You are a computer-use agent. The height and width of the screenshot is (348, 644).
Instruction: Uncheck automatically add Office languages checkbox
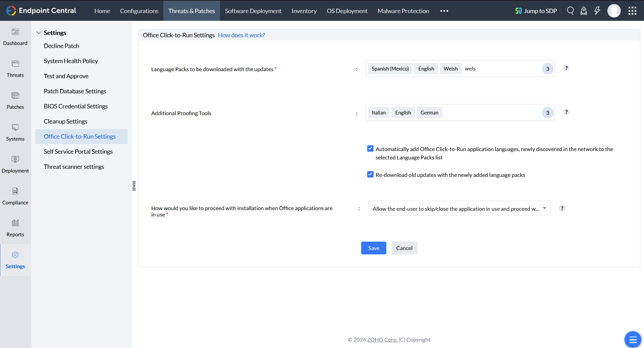(370, 149)
